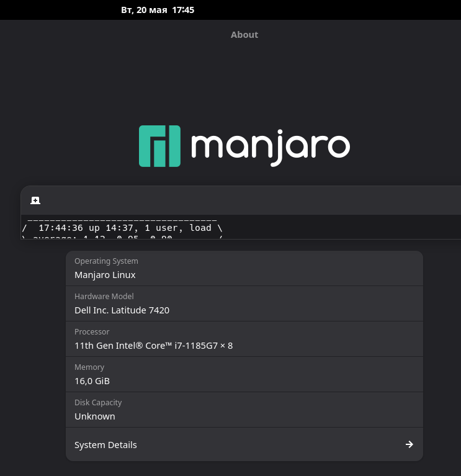461x476 pixels.
Task: Click the new tab icon in terminal
Action: coord(35,200)
